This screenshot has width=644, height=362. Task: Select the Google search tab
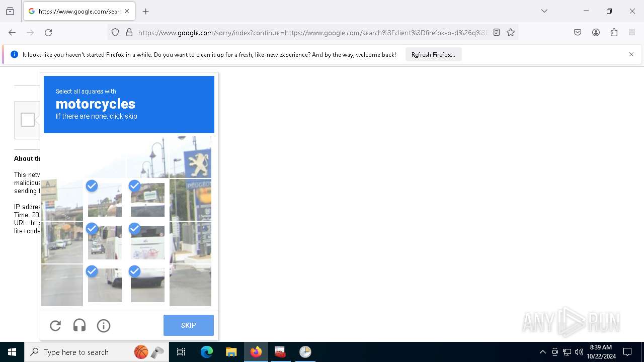click(79, 11)
